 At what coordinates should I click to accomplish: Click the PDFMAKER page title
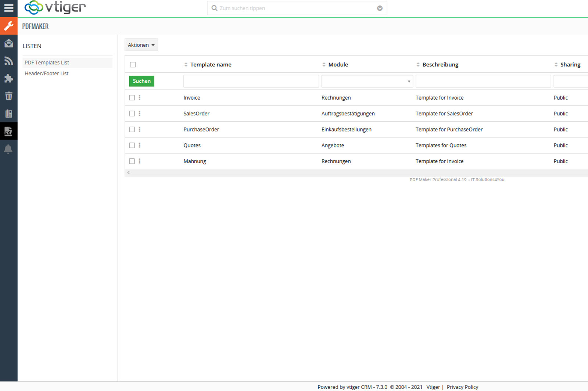pyautogui.click(x=35, y=26)
